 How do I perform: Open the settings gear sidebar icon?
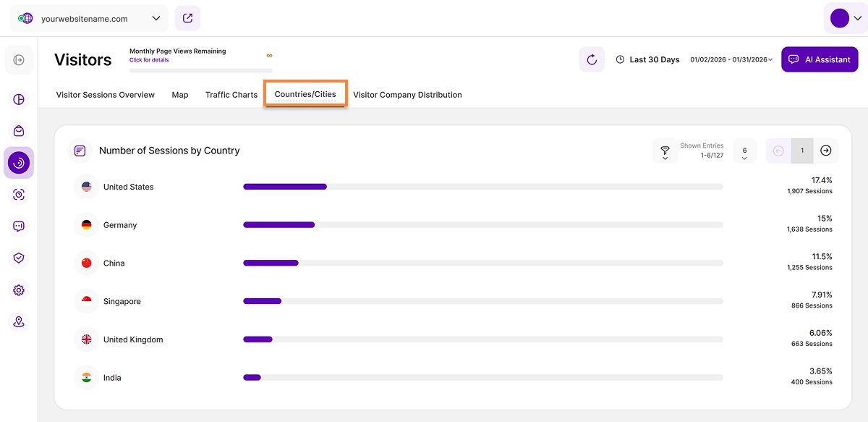point(19,290)
